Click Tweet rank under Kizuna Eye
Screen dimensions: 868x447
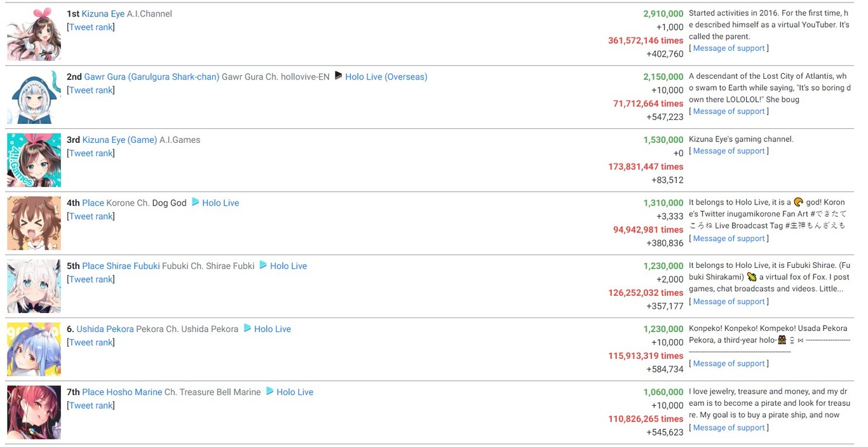[91, 27]
